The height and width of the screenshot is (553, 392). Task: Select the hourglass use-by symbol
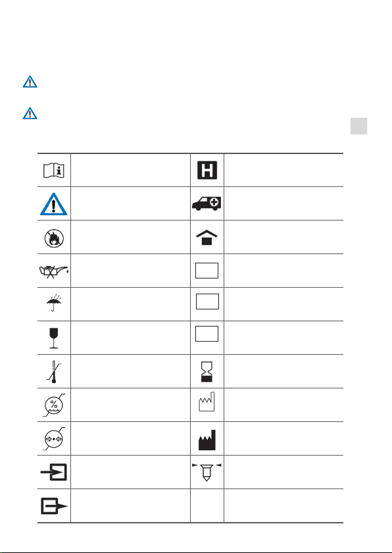pos(207,371)
